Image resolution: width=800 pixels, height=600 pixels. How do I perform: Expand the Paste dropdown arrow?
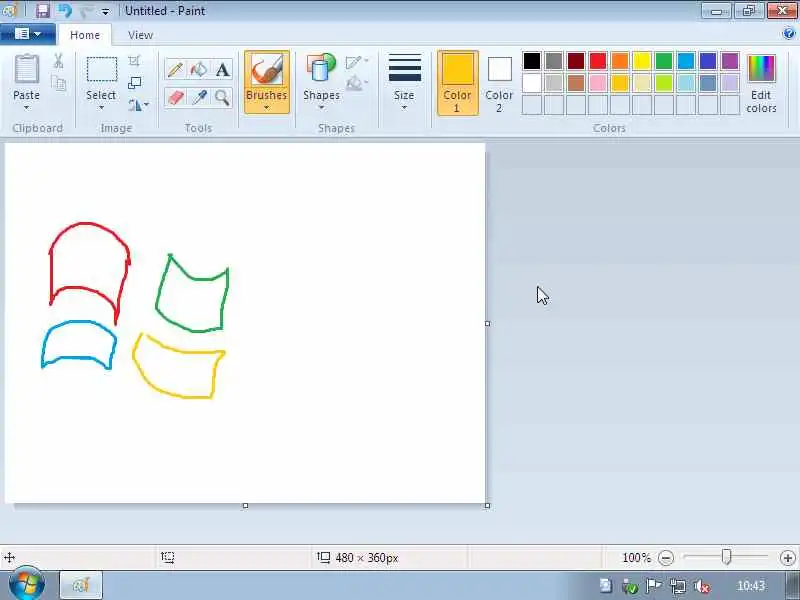[x=27, y=108]
